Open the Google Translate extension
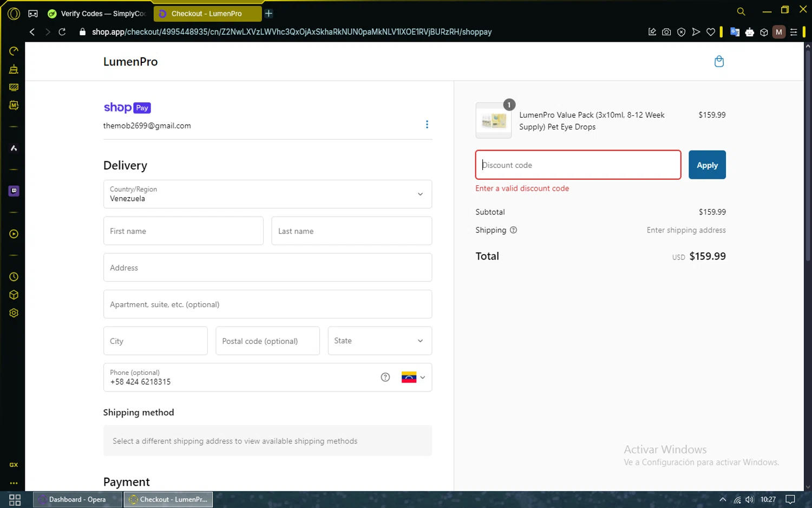This screenshot has width=812, height=508. pyautogui.click(x=735, y=32)
